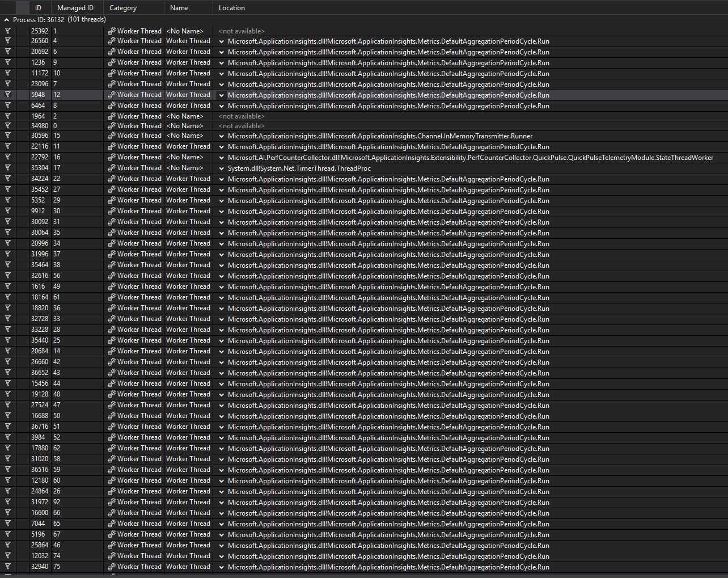Click the flag icon beside thread 1964
Viewport: 728px width, 578px height.
click(8, 116)
